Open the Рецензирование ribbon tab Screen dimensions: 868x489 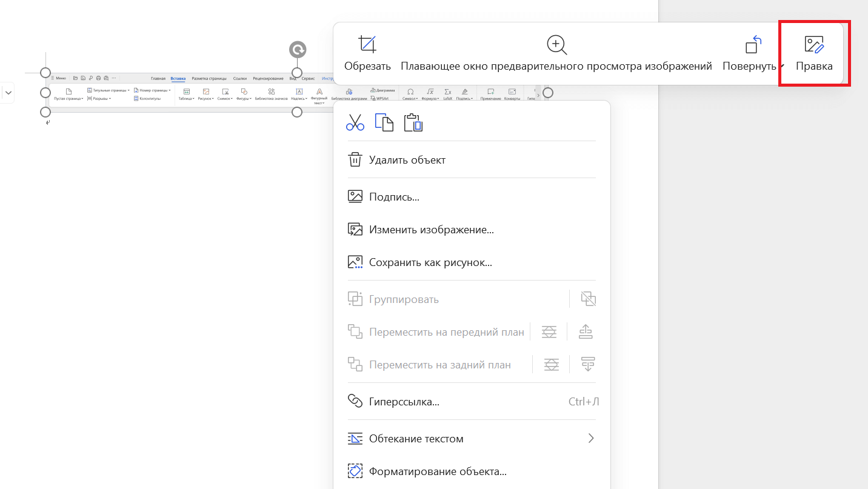tap(268, 78)
